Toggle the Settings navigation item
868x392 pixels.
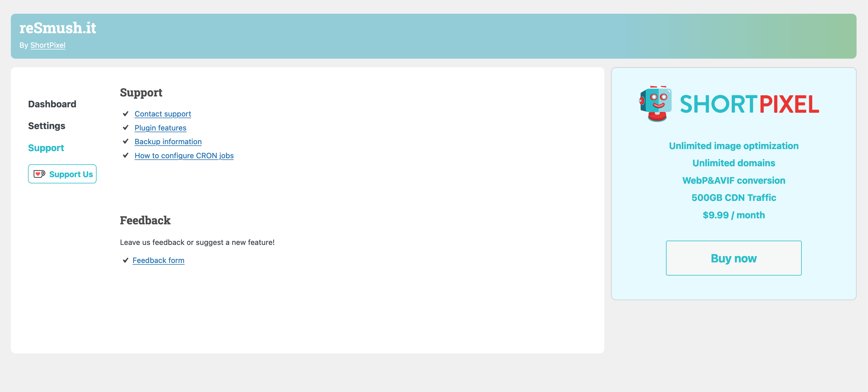47,126
